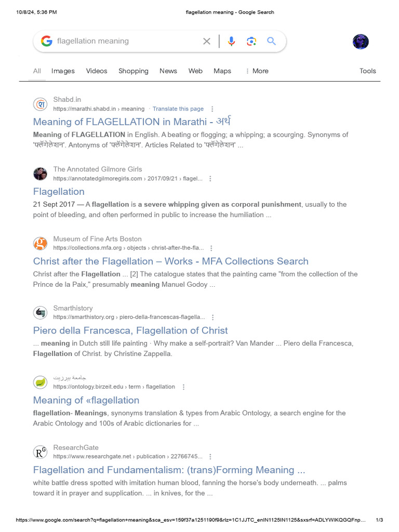Open Google Lens image search
The image size is (399, 532).
pos(251,42)
